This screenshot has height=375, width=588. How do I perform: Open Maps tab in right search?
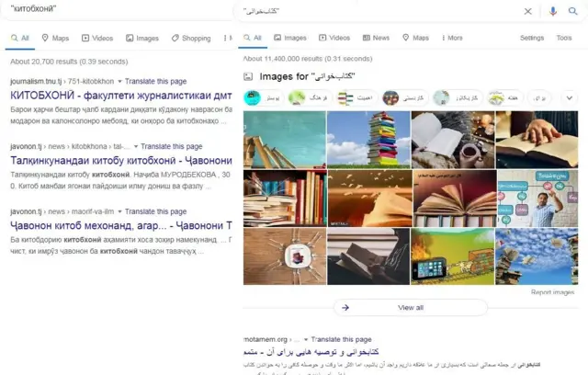click(x=415, y=38)
